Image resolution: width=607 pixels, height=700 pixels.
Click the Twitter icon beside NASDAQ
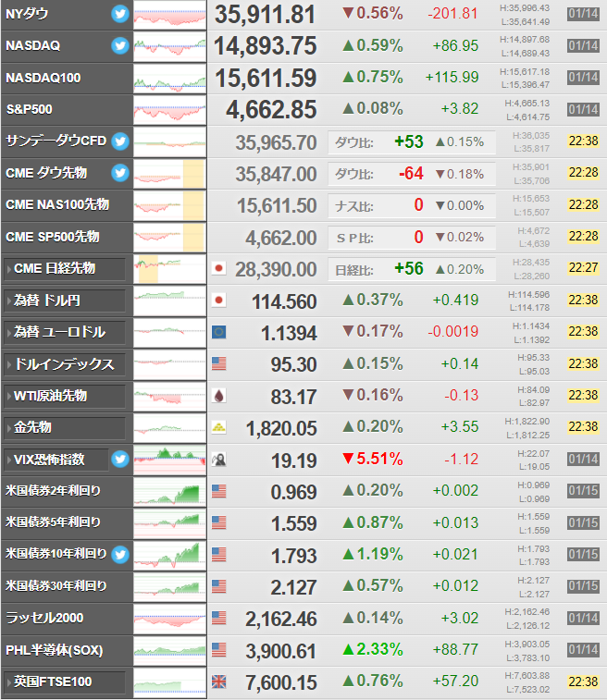coord(120,45)
